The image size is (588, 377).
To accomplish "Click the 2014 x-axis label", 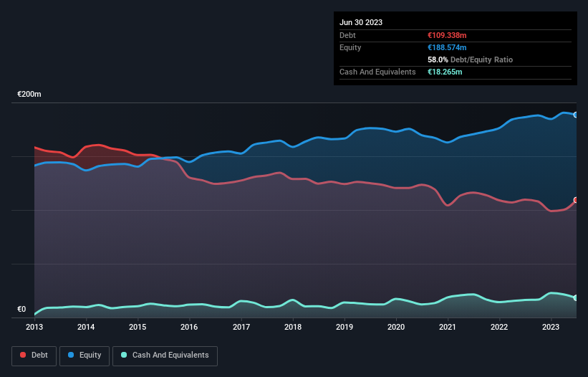I will 86,327.
